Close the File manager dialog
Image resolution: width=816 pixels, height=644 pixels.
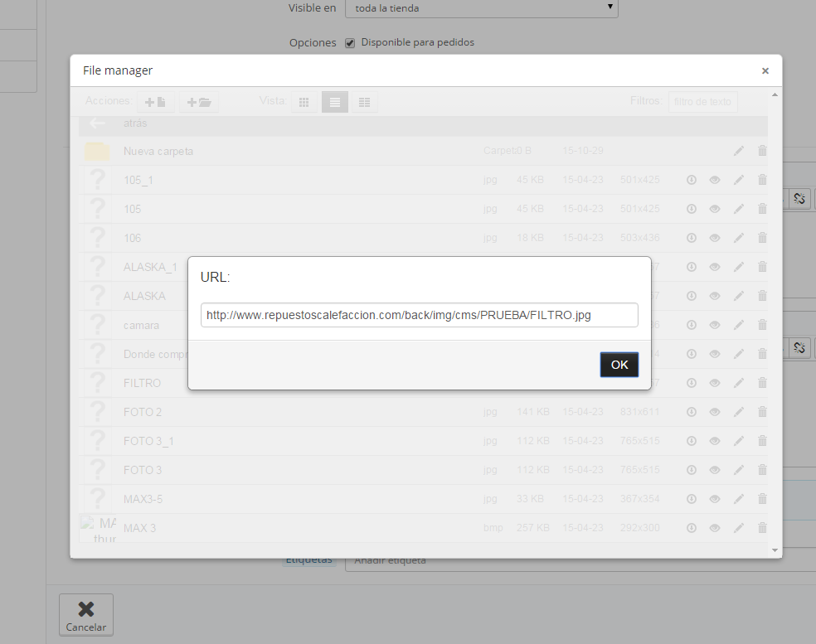[x=765, y=70]
